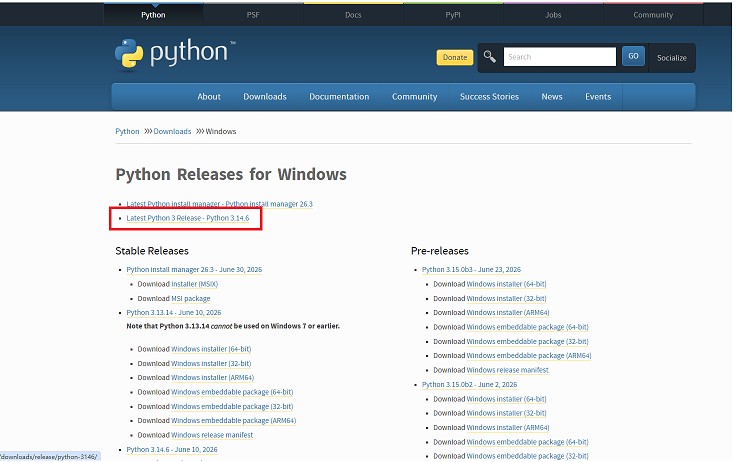This screenshot has height=462, width=736.
Task: Download 3.13.14 Windows embeddable package (64-bit)
Action: (232, 393)
